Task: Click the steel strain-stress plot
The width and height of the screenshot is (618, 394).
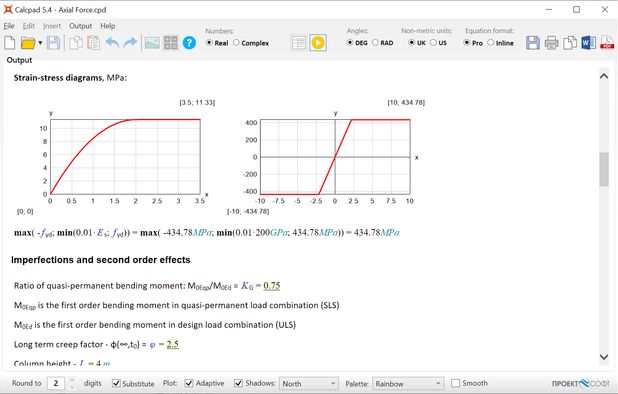Action: click(335, 157)
